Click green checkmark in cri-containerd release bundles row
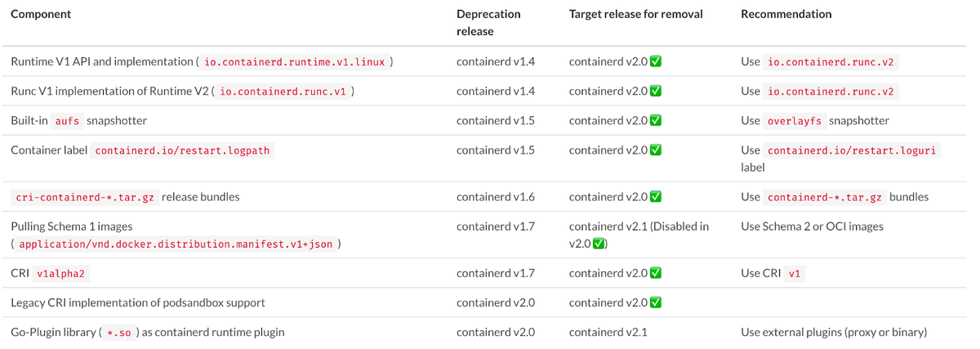Screen dimensions: 980x349 (656, 197)
